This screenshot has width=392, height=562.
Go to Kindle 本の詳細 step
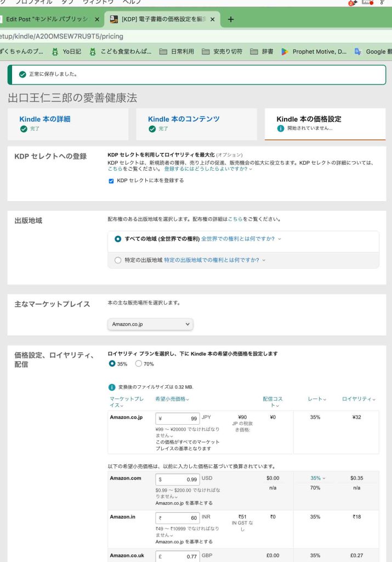pos(45,119)
